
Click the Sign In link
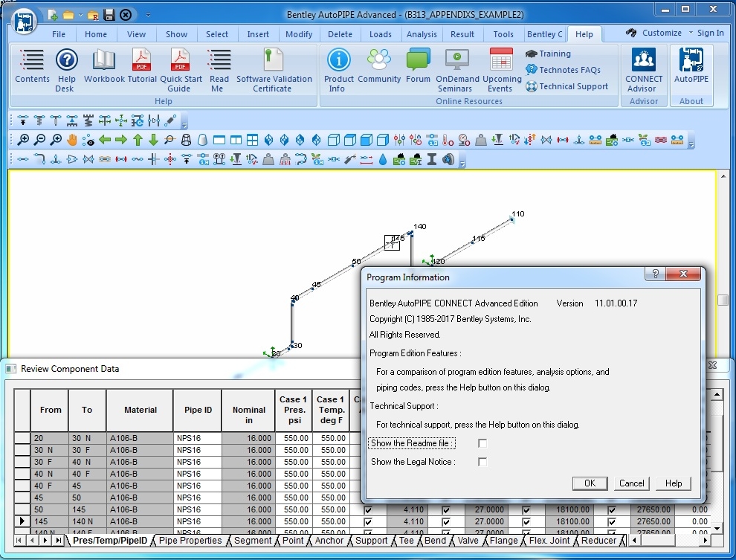(x=710, y=33)
